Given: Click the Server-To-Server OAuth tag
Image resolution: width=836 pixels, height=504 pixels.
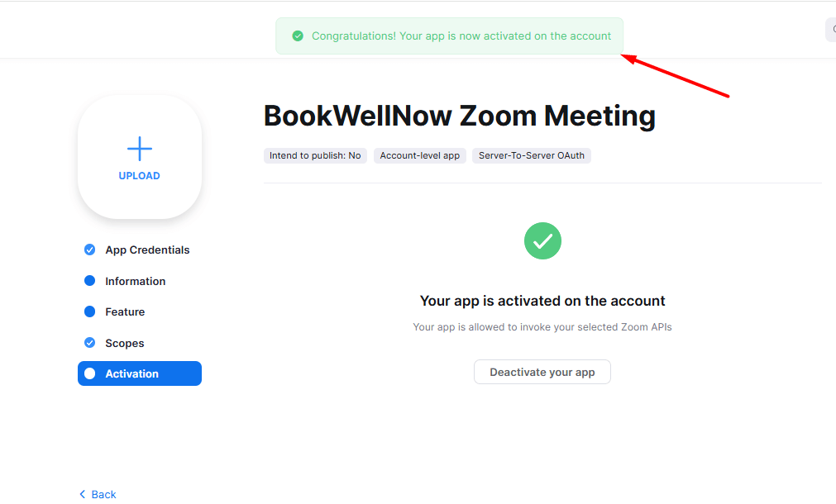Looking at the screenshot, I should (532, 155).
